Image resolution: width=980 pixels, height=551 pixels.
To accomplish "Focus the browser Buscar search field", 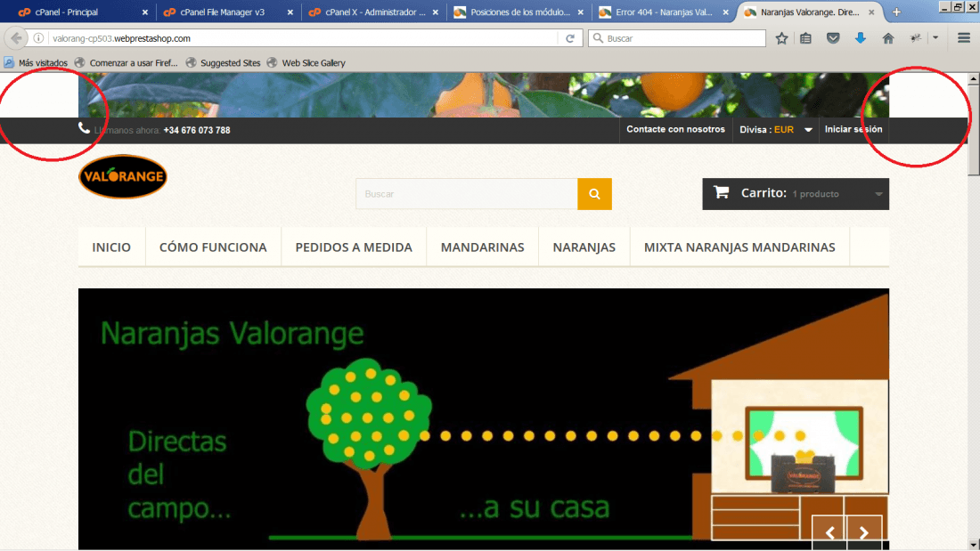I will point(677,38).
